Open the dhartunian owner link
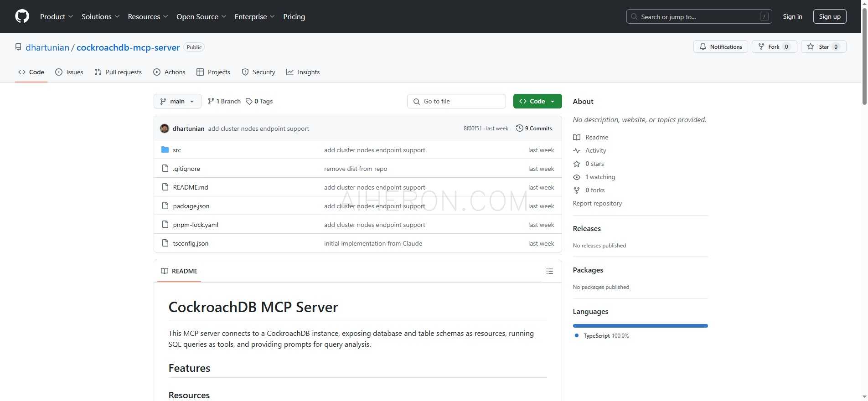This screenshot has width=868, height=401. 47,47
